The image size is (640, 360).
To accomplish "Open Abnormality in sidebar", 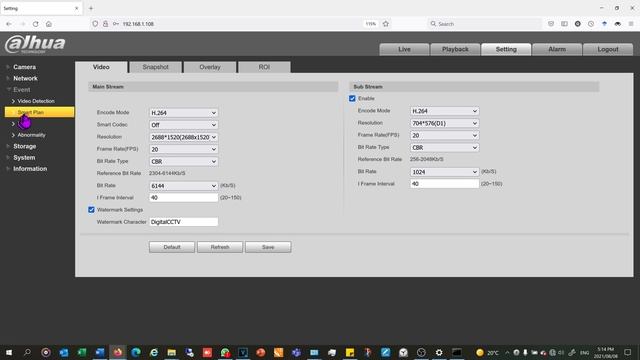I will tap(31, 135).
